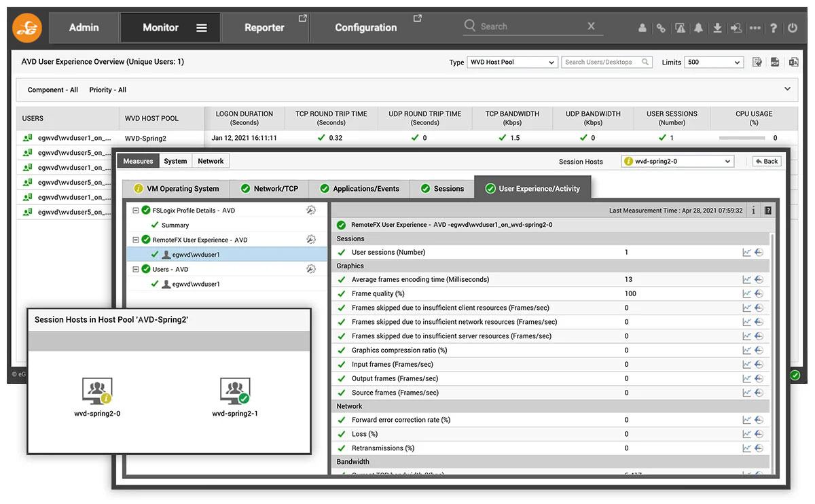815x504 pixels.
Task: Click Priority - All filter
Action: [108, 90]
